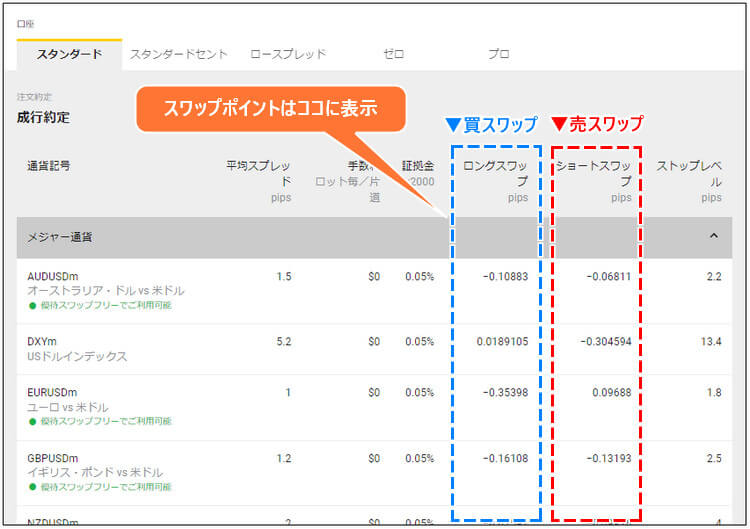Click DXYm short swap value -0.304594
The width and height of the screenshot is (750, 529).
pos(606,342)
